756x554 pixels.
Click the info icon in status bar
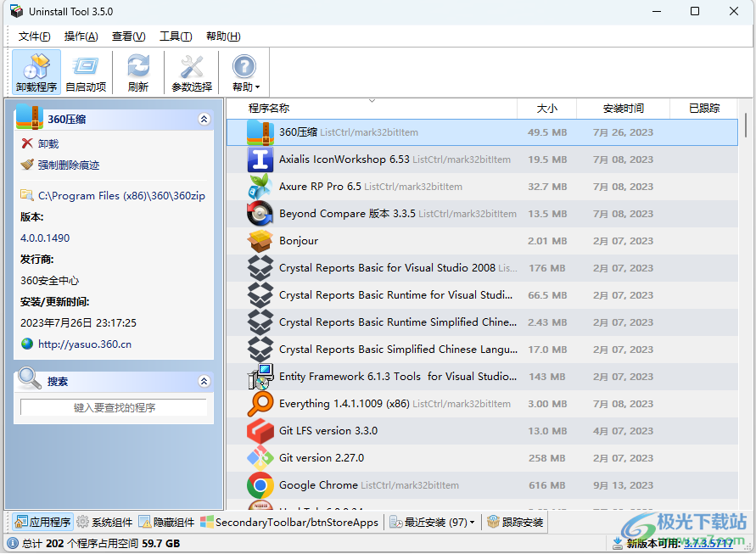pos(13,543)
